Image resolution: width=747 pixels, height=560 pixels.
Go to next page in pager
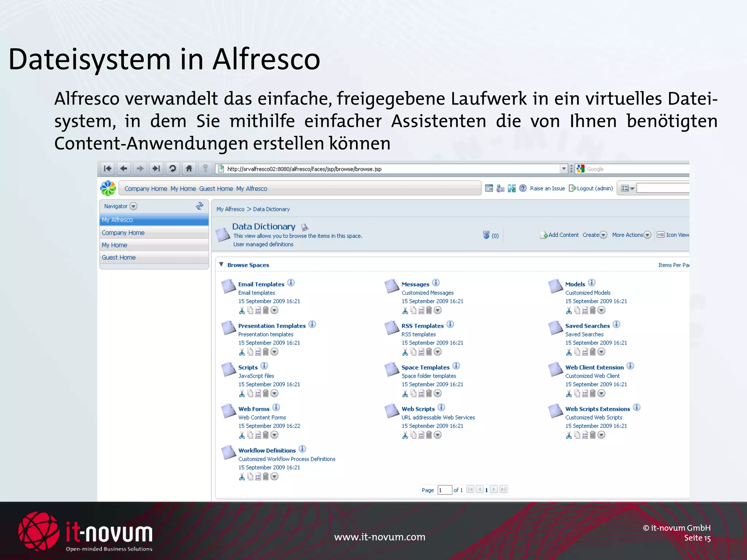click(494, 489)
